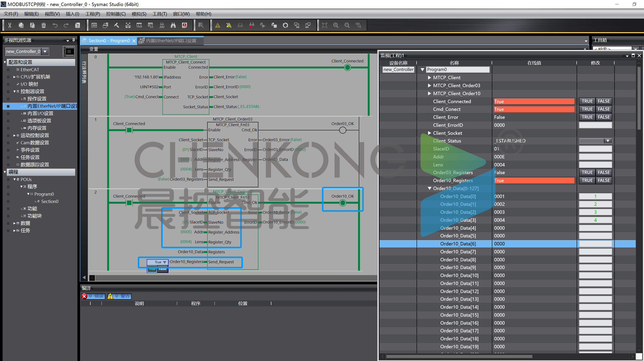
Task: Click the Delete trash can icon
Action: (x=43, y=25)
